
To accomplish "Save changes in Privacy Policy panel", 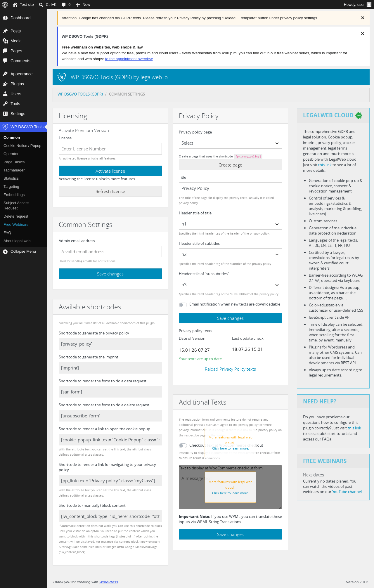I will point(230,318).
